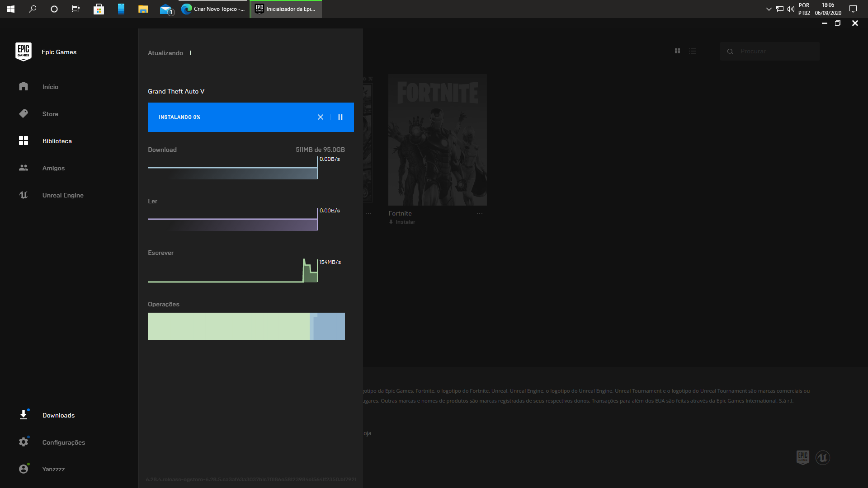Open POR PTB2 language selector
The width and height of the screenshot is (868, 488).
(804, 9)
